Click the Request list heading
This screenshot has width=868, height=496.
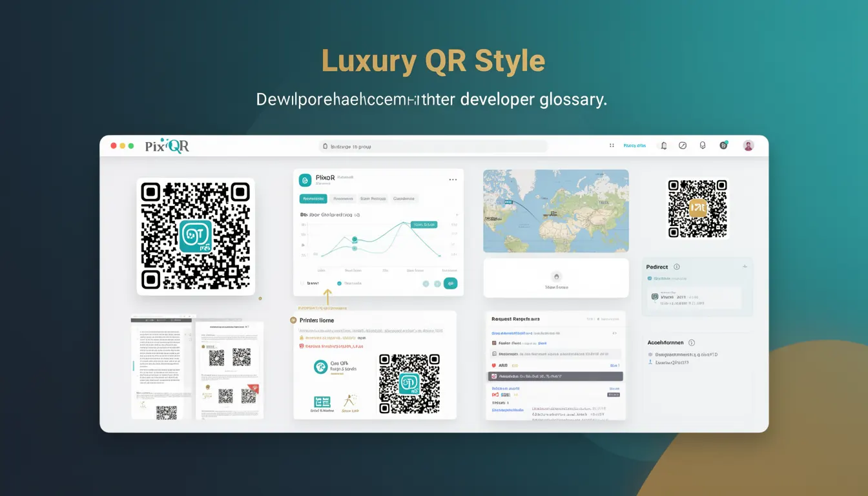pos(515,319)
